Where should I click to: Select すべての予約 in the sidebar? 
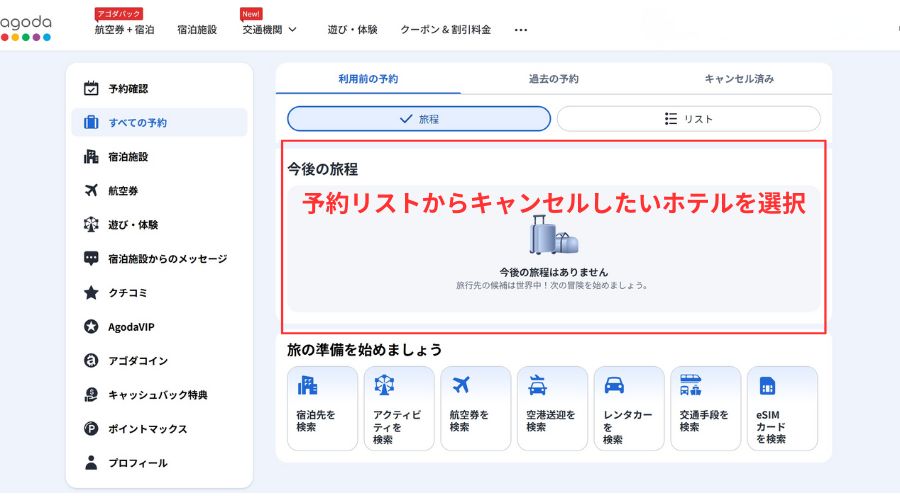tap(160, 122)
